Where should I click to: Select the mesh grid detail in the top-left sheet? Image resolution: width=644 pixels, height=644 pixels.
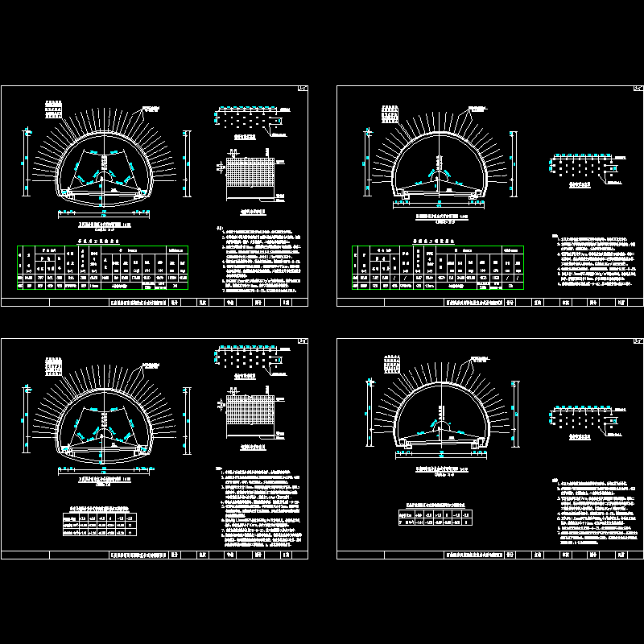click(251, 174)
